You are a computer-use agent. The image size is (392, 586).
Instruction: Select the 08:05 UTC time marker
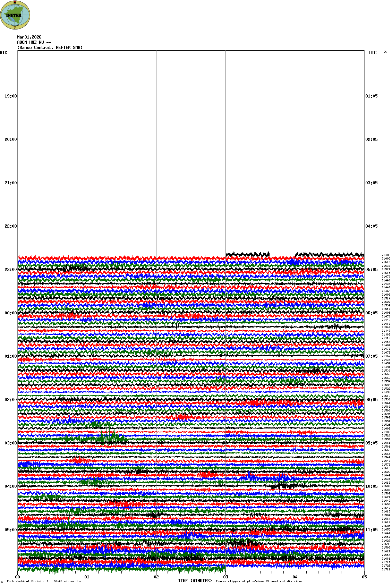click(372, 400)
